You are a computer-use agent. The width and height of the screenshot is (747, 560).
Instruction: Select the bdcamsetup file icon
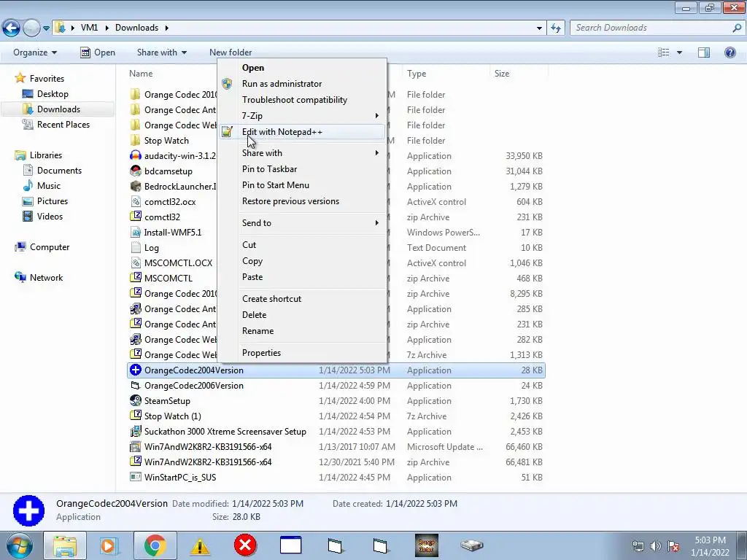point(135,171)
